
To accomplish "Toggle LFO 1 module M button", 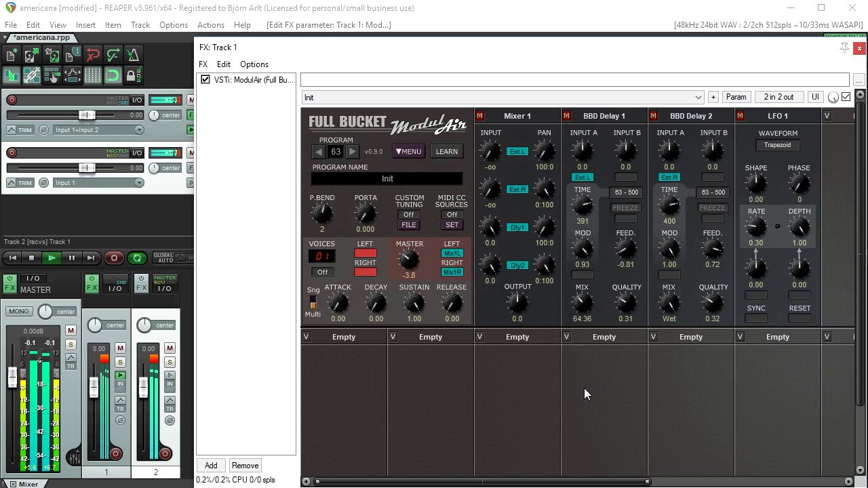I will [740, 116].
